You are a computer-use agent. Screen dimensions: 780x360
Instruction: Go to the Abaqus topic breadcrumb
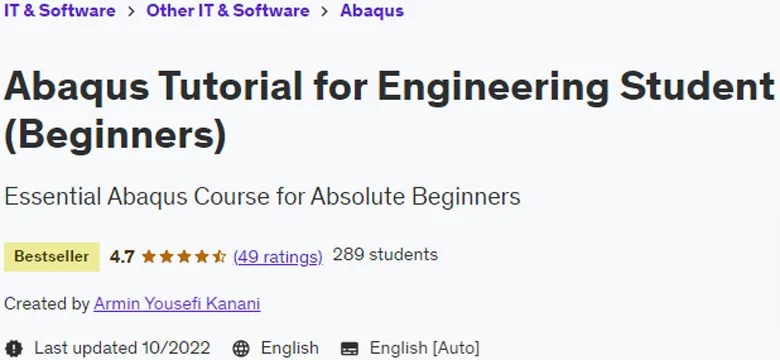coord(372,10)
